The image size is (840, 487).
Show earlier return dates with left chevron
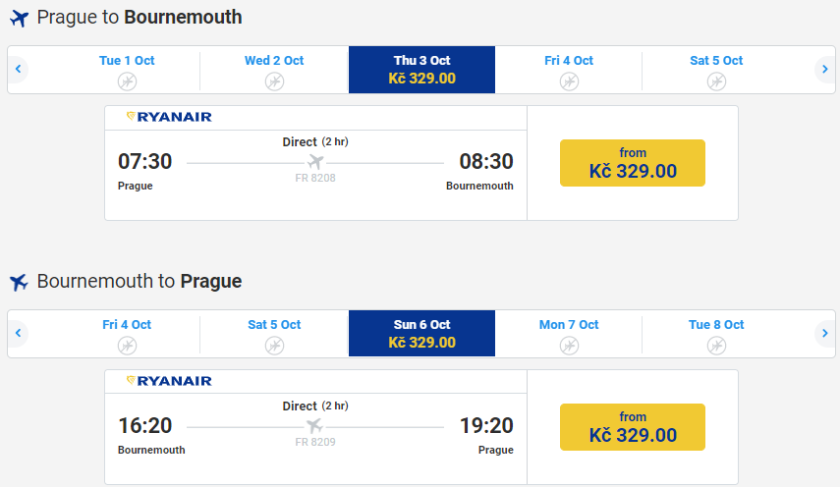click(x=18, y=334)
